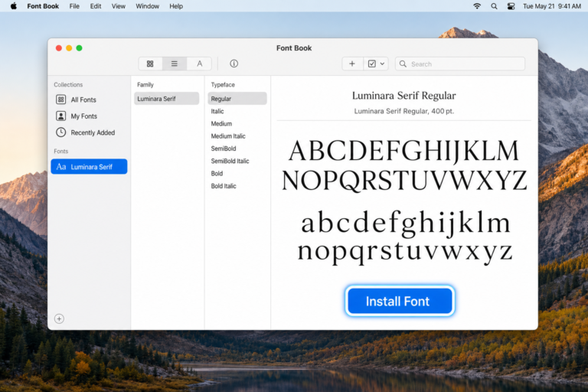Add a new collection with the sidebar plus

pos(59,318)
